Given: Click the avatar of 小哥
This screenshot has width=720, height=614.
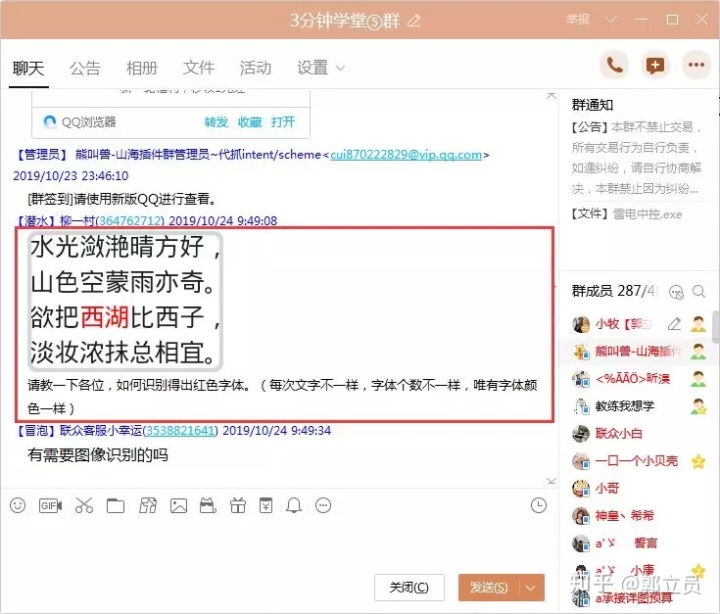Looking at the screenshot, I should (581, 488).
